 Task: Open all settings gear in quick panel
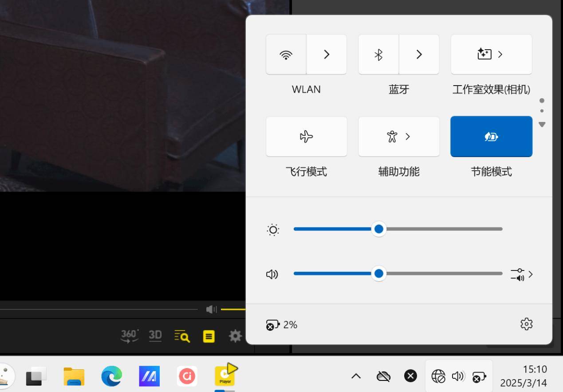click(x=526, y=324)
